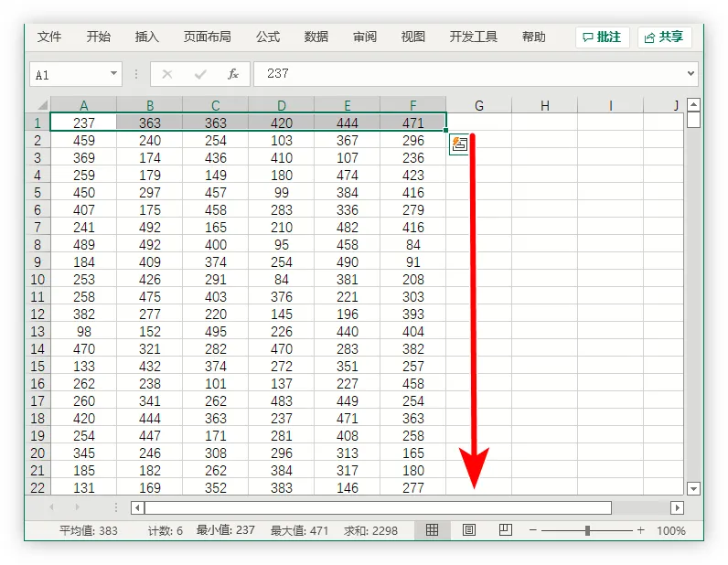The height and width of the screenshot is (565, 728).
Task: Open the Quick Analysis button
Action: pos(459,144)
